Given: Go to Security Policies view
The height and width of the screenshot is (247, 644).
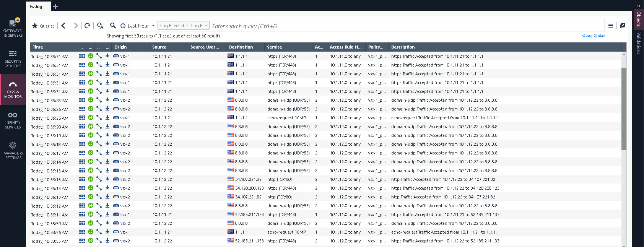Looking at the screenshot, I should [13, 58].
